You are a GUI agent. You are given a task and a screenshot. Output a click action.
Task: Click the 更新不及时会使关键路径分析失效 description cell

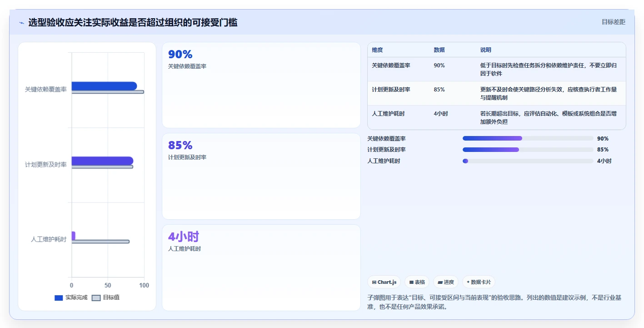point(549,93)
